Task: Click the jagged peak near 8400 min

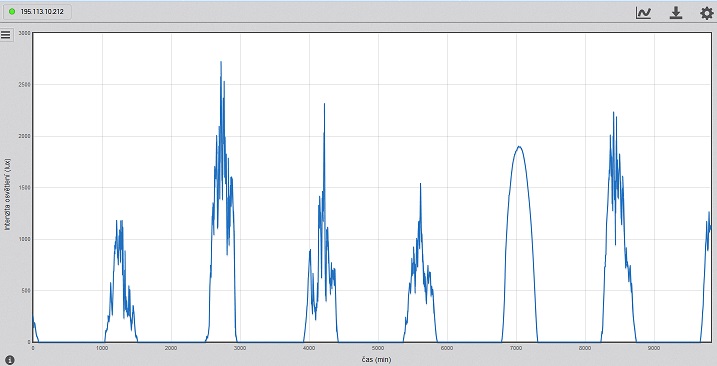Action: 614,113
